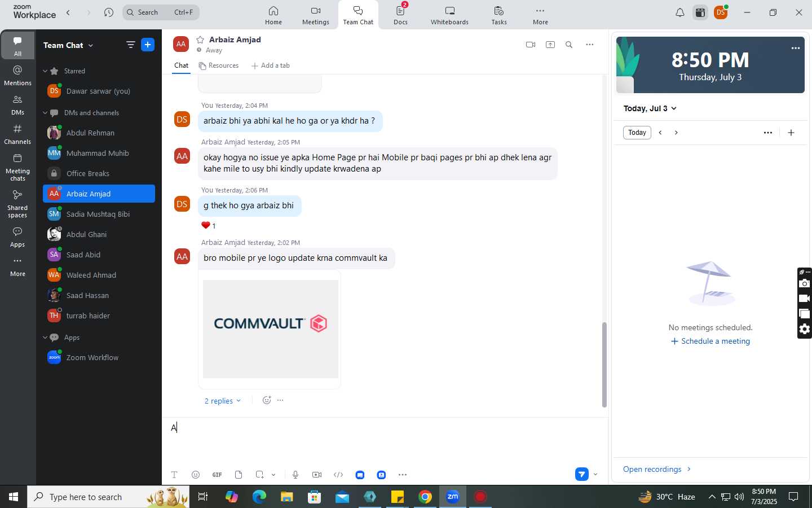Collapse the Apps section in chat list
Viewport: 812px width, 508px height.
coord(45,338)
